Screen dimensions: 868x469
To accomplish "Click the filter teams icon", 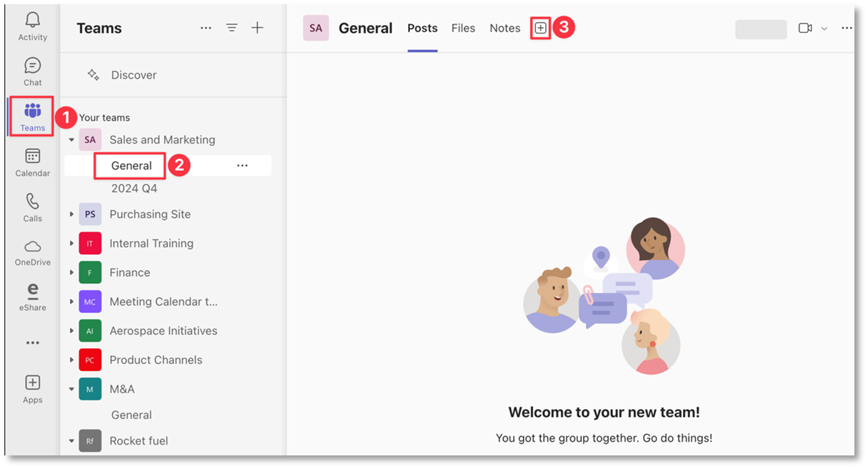I will pos(231,28).
